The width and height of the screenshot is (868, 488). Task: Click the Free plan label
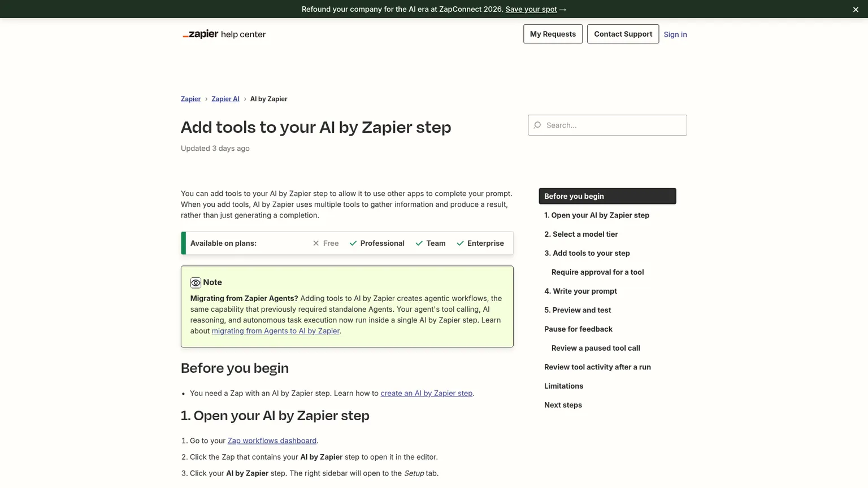click(331, 243)
